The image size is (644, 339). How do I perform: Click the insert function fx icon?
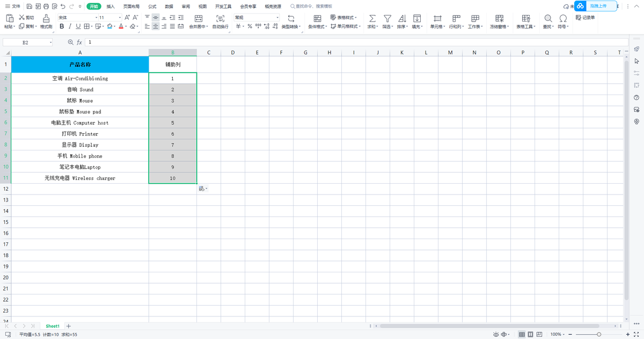pos(79,42)
